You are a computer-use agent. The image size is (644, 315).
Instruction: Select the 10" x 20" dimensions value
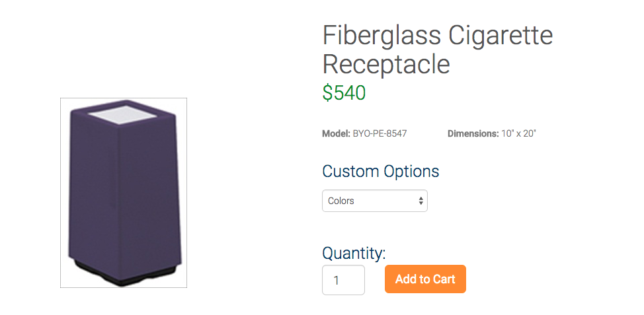pyautogui.click(x=519, y=133)
